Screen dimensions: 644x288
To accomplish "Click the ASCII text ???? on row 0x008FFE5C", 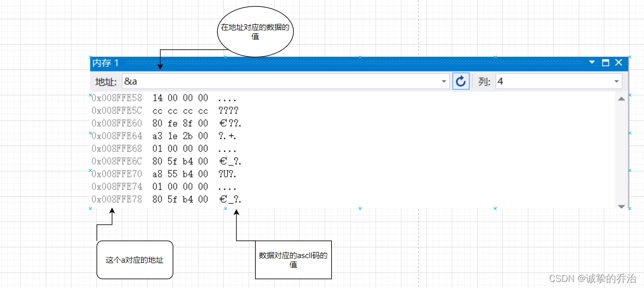I will 228,111.
